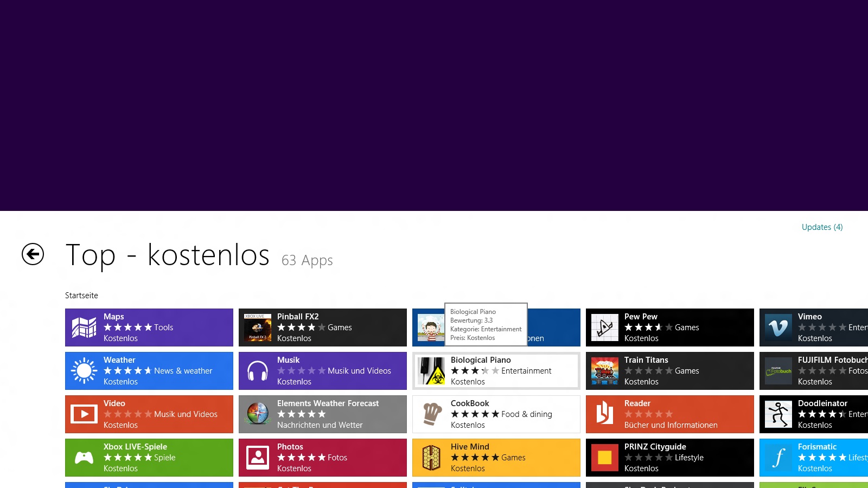
Task: Click 'Lifestyle' category in PRINZ Cityguide
Action: point(689,458)
